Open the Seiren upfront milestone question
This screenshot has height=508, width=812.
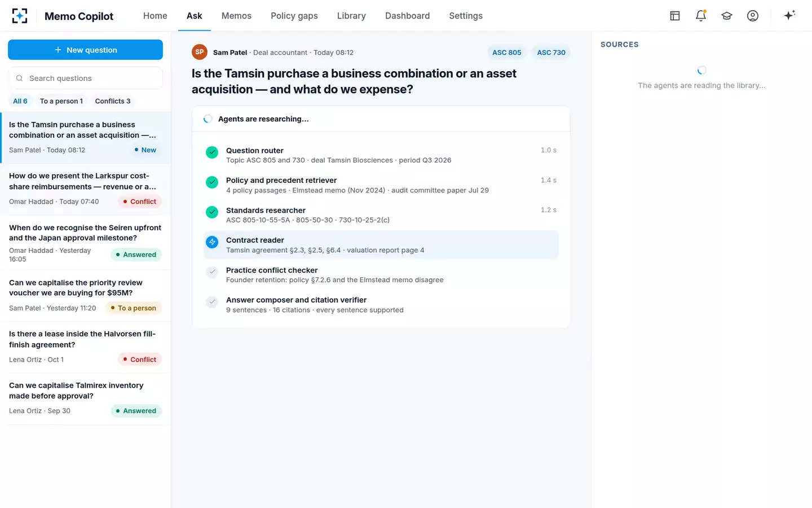(x=85, y=243)
